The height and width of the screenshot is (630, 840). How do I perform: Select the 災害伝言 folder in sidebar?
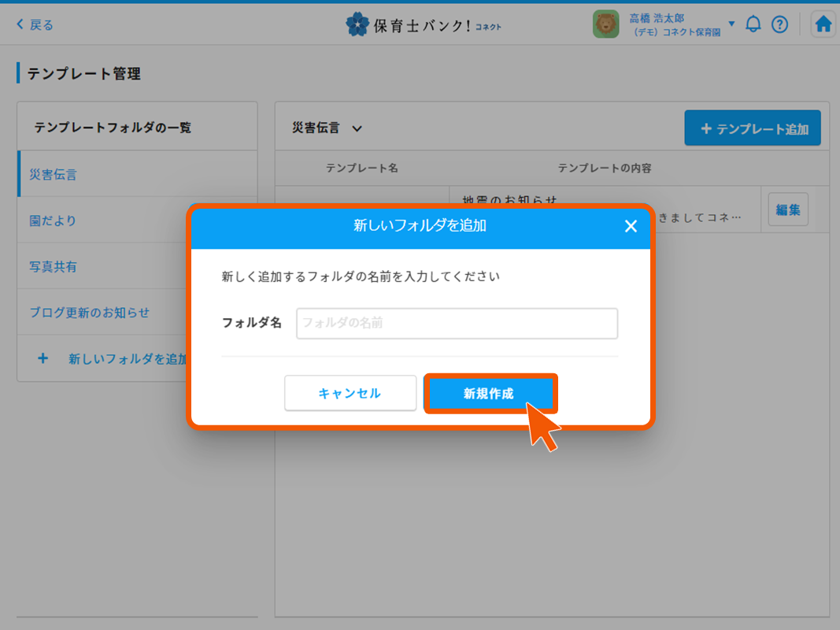coord(54,175)
